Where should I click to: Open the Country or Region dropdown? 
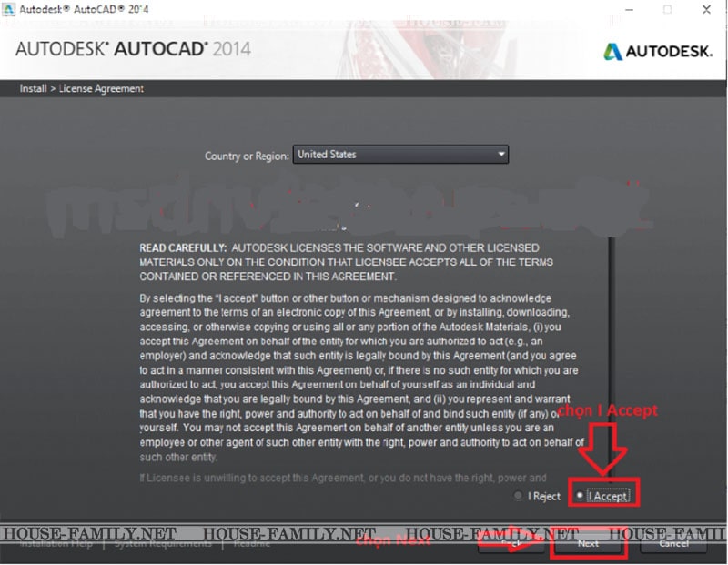tap(400, 154)
